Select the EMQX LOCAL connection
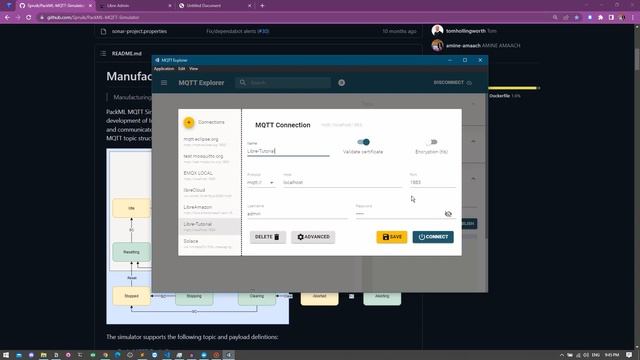Image resolution: width=640 pixels, height=360 pixels. [209, 176]
